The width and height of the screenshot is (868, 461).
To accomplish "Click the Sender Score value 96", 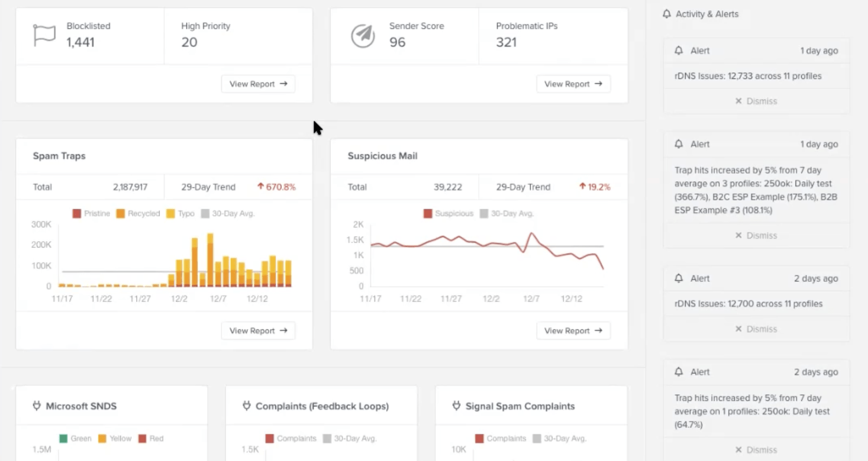I will point(397,42).
